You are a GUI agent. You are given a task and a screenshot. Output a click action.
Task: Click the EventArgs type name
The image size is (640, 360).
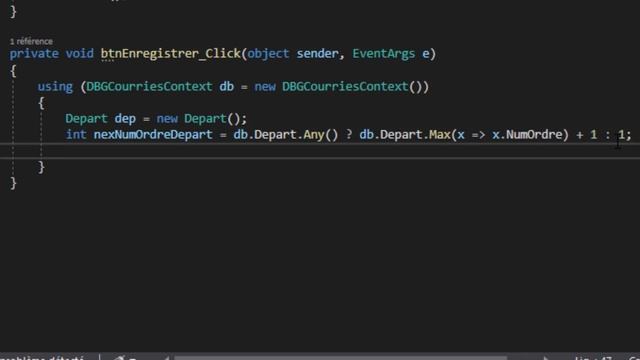[384, 54]
